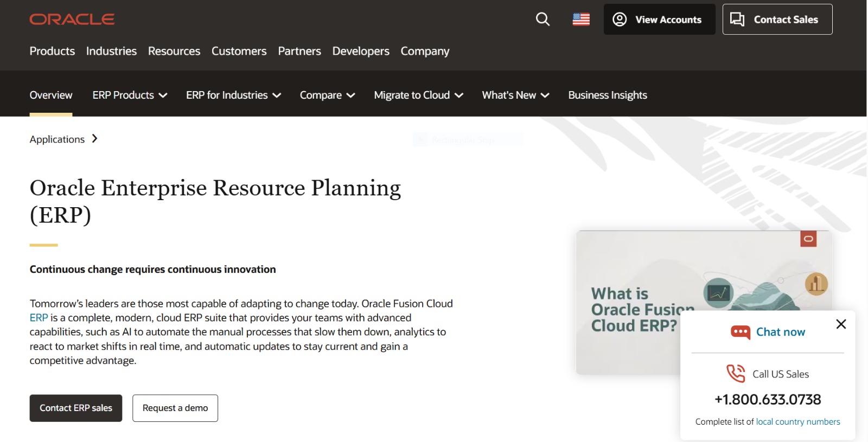Open the Resources menu
The image size is (868, 442).
(x=174, y=51)
